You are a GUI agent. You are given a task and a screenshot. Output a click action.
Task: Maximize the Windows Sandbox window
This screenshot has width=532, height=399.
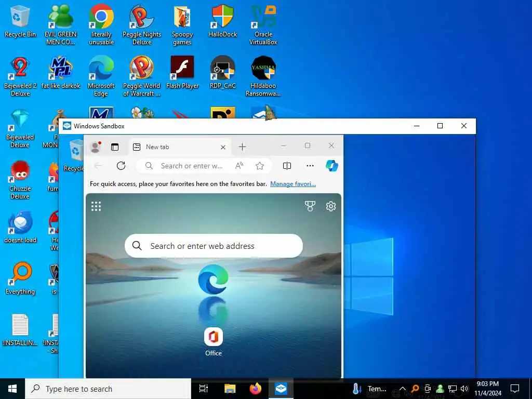click(x=440, y=126)
